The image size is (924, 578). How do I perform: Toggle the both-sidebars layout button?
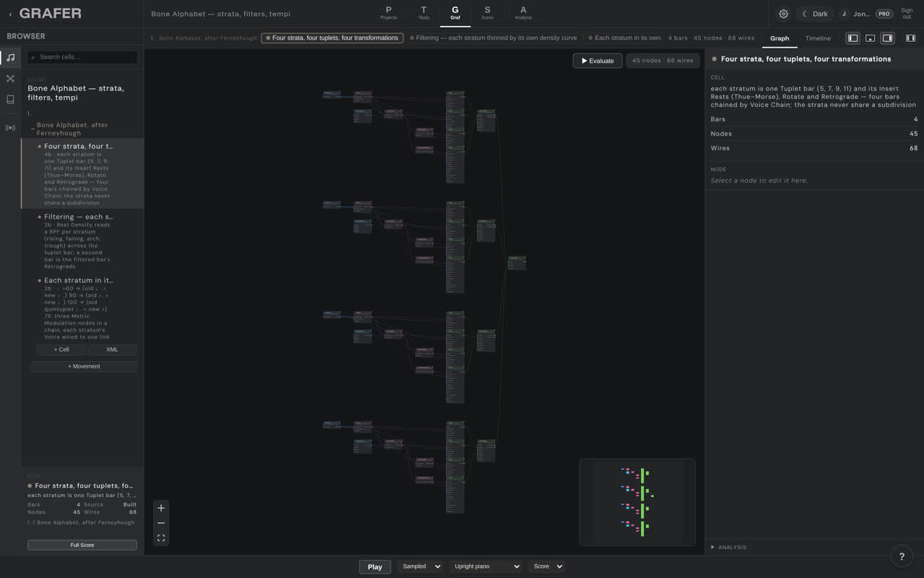point(910,38)
